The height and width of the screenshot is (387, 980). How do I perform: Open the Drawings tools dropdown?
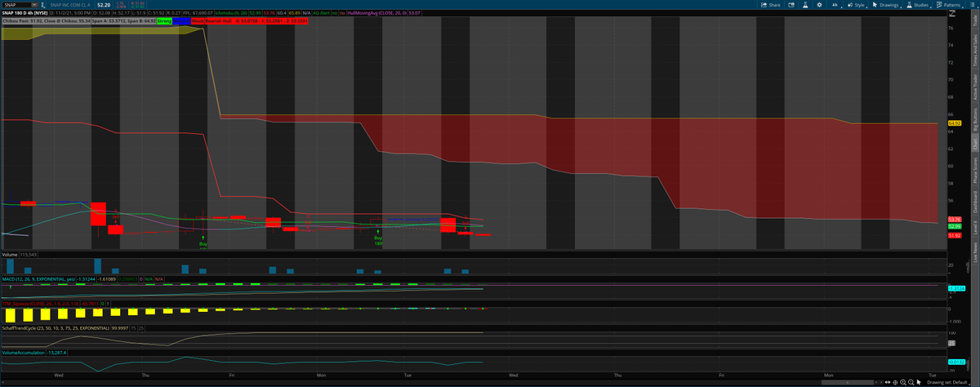point(886,5)
